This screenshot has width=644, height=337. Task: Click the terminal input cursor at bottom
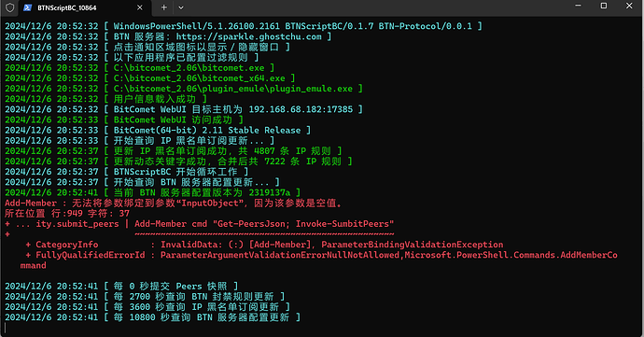[x=5, y=328]
